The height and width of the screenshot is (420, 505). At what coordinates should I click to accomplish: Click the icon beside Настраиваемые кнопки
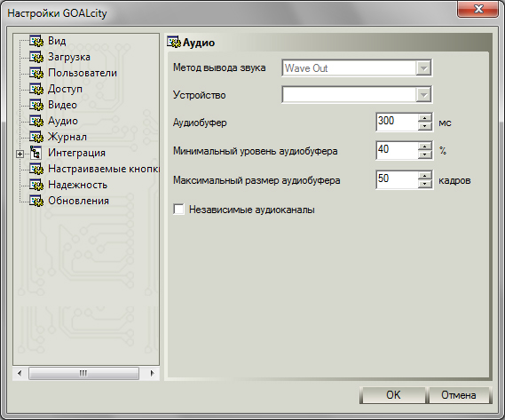tap(36, 169)
